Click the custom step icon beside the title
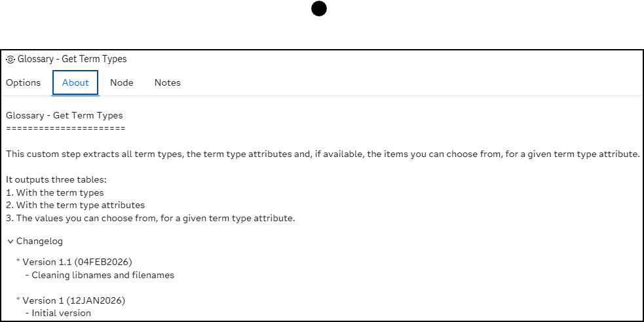The width and height of the screenshot is (644, 322). [10, 60]
